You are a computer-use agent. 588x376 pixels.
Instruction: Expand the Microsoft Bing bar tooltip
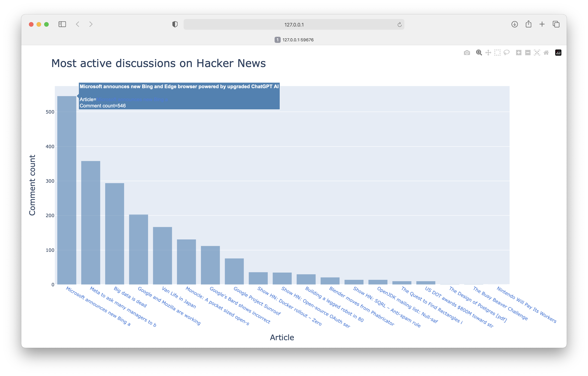click(66, 189)
